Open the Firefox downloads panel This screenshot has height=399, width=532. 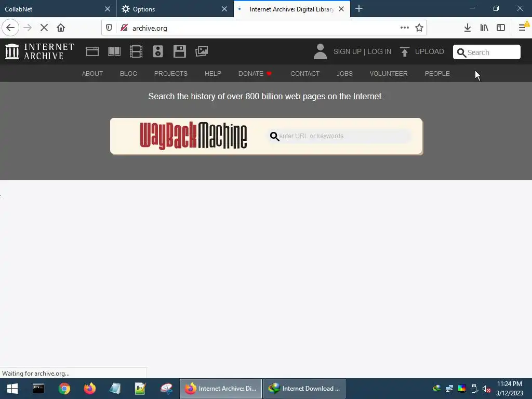coord(468,28)
